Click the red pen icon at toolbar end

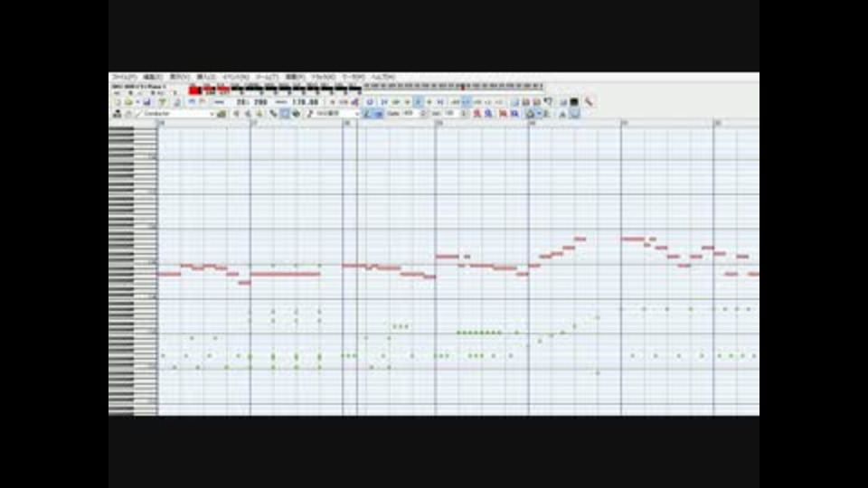pos(589,102)
